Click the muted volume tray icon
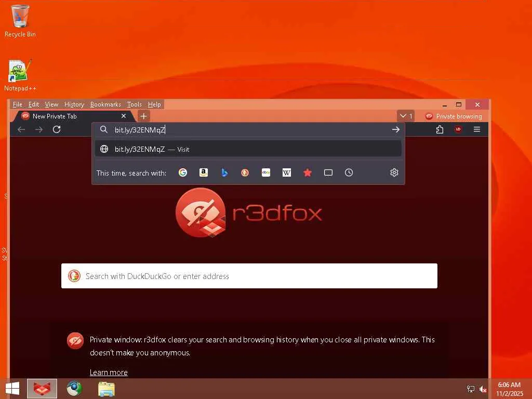 [483, 389]
